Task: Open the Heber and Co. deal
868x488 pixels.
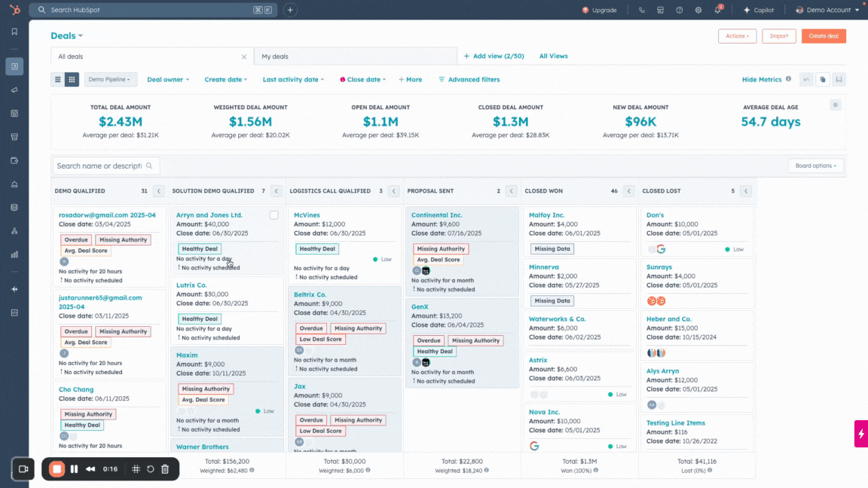Action: pyautogui.click(x=669, y=319)
